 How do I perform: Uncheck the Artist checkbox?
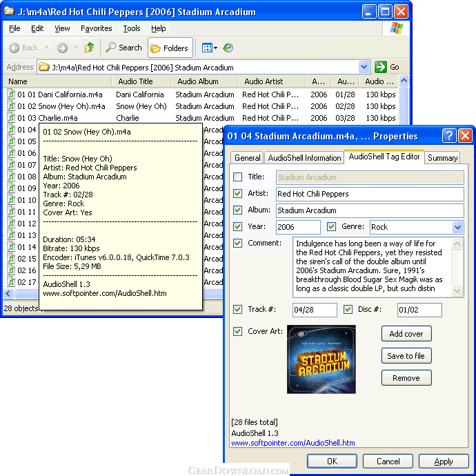[238, 193]
